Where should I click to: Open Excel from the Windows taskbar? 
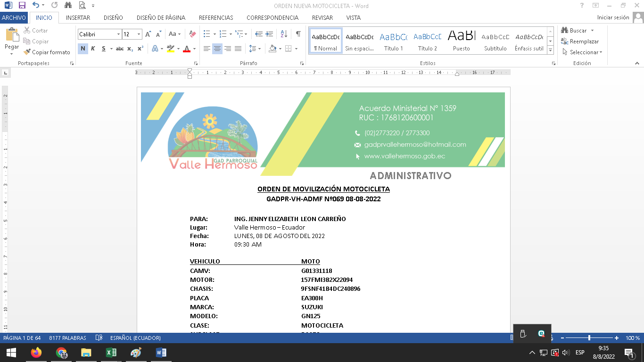(x=111, y=353)
